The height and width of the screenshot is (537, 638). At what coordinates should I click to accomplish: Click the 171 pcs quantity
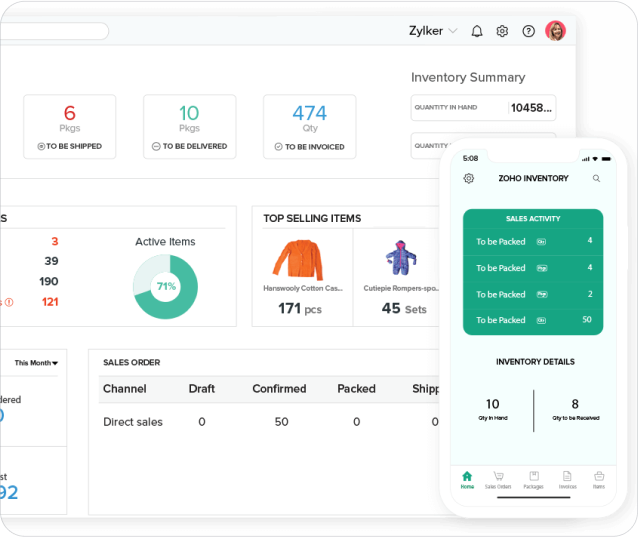[300, 309]
